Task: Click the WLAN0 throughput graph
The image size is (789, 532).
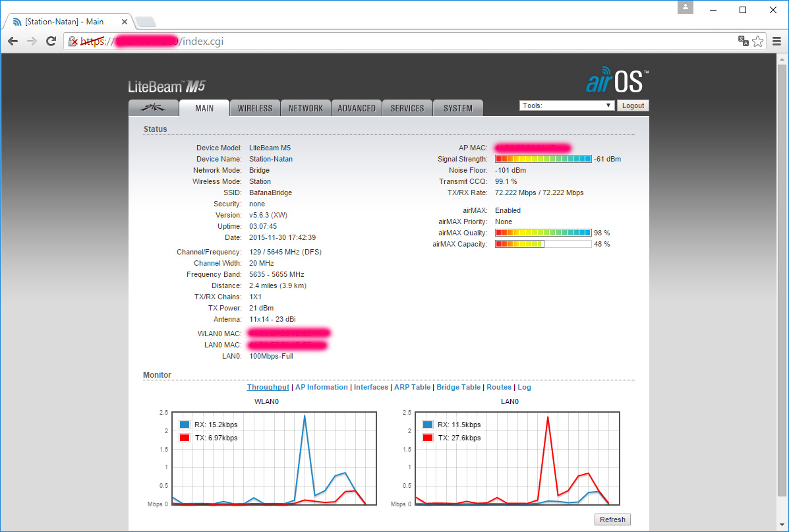Action: (274, 459)
